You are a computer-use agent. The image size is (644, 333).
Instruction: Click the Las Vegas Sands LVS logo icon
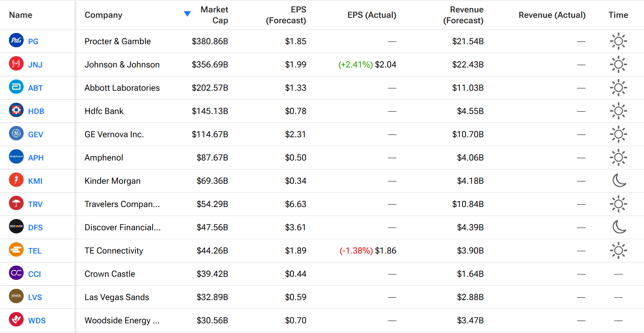[16, 296]
